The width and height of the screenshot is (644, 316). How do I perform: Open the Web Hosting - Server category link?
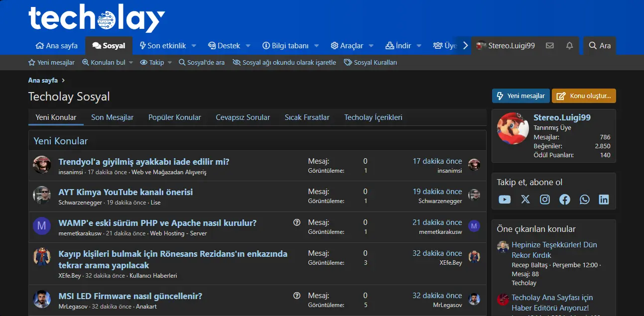(x=178, y=233)
